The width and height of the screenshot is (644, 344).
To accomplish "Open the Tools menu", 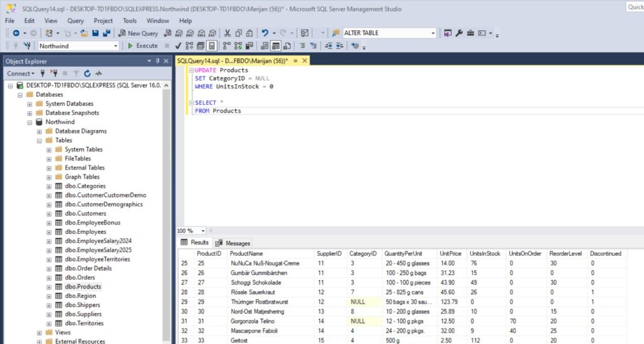I will 130,21.
